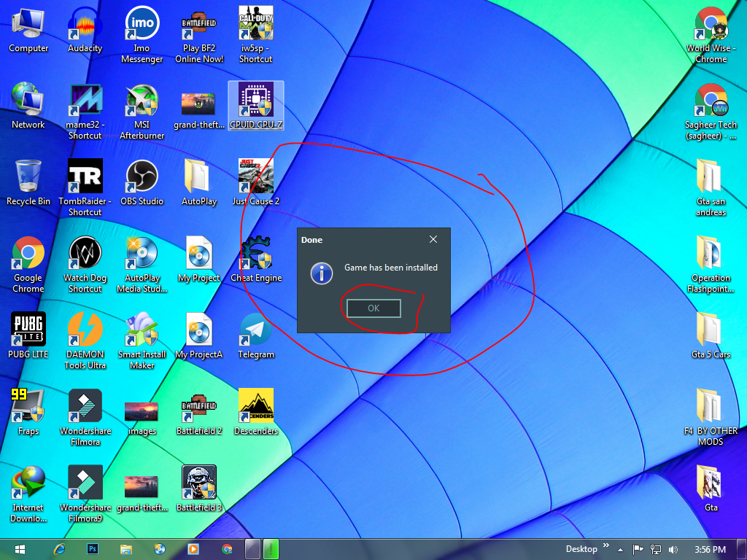This screenshot has height=560, width=747.
Task: Click the Show desktop strip after the clock
Action: (742, 550)
